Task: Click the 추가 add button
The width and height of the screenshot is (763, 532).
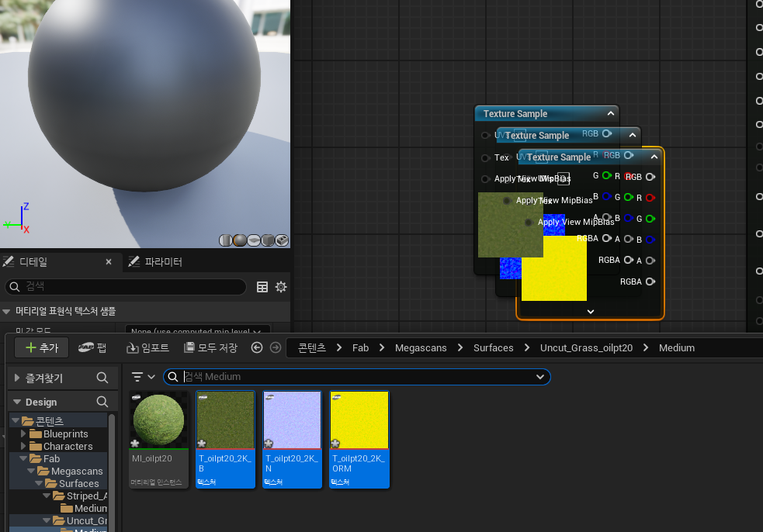Action: point(42,347)
